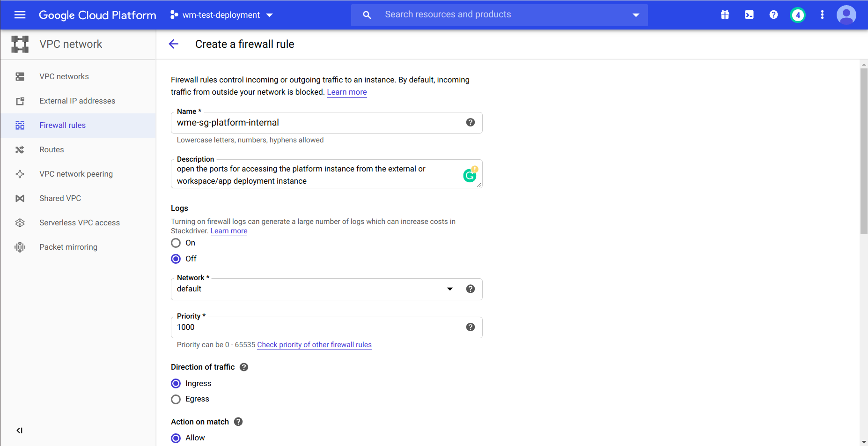
Task: Click into the Priority input field
Action: click(318, 327)
